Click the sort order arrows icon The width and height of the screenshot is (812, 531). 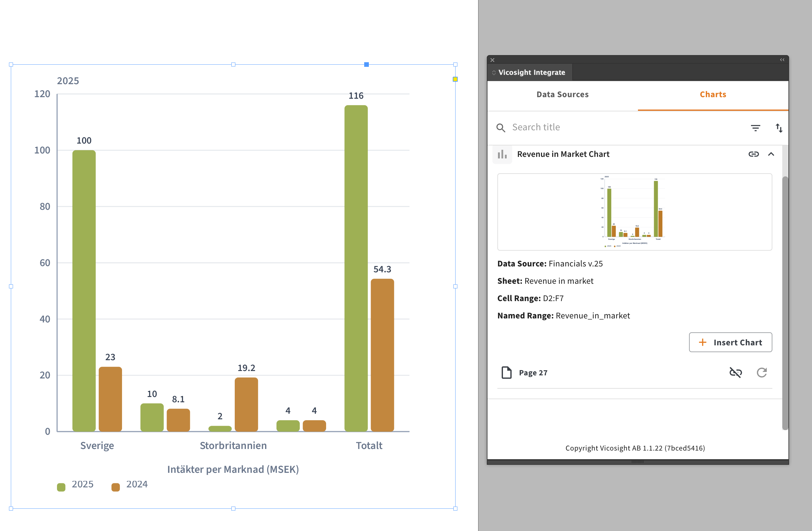(779, 128)
